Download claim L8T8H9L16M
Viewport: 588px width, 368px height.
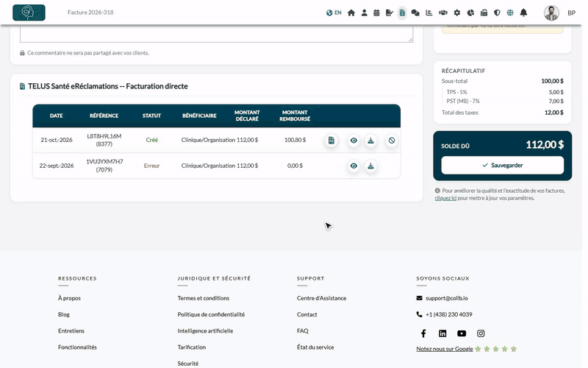pyautogui.click(x=370, y=141)
